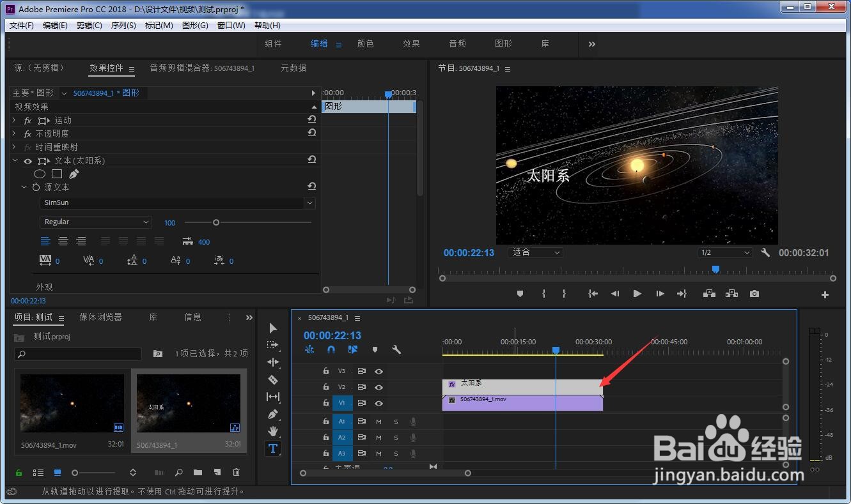Select the Track Select Forward tool
The width and height of the screenshot is (851, 504).
(x=273, y=345)
